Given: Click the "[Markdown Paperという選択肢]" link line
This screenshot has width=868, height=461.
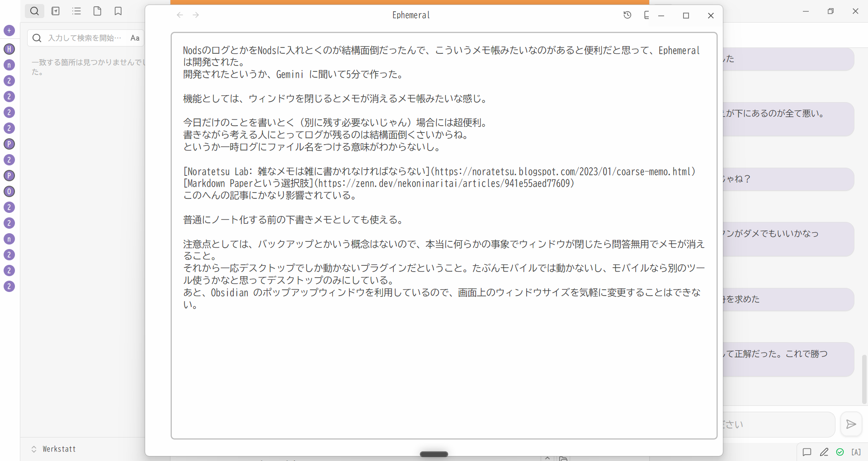Looking at the screenshot, I should [379, 183].
